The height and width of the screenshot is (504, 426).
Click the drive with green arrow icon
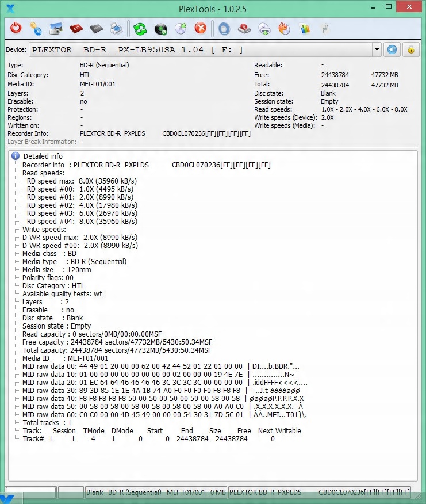[x=264, y=29]
